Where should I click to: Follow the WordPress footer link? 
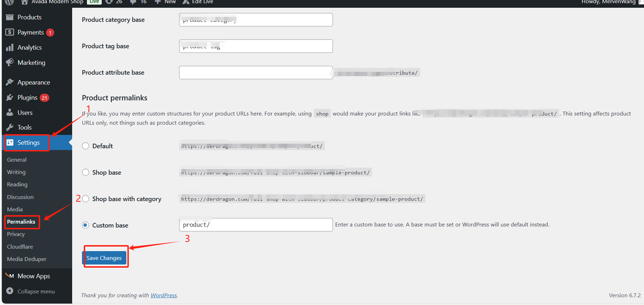[164, 295]
